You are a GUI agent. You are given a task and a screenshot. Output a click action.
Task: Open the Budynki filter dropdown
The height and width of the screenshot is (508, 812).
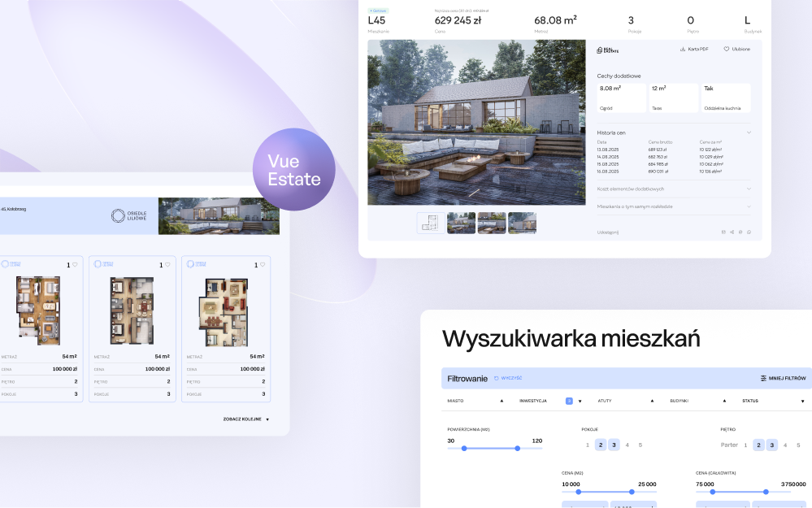coord(697,401)
